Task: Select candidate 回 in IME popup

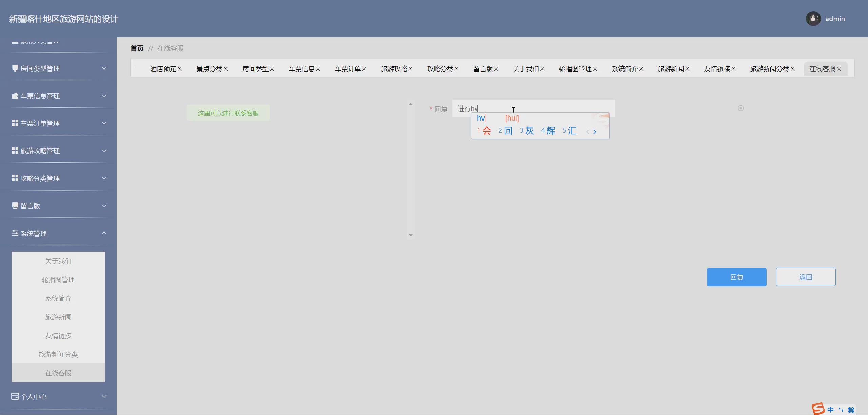Action: click(x=508, y=131)
